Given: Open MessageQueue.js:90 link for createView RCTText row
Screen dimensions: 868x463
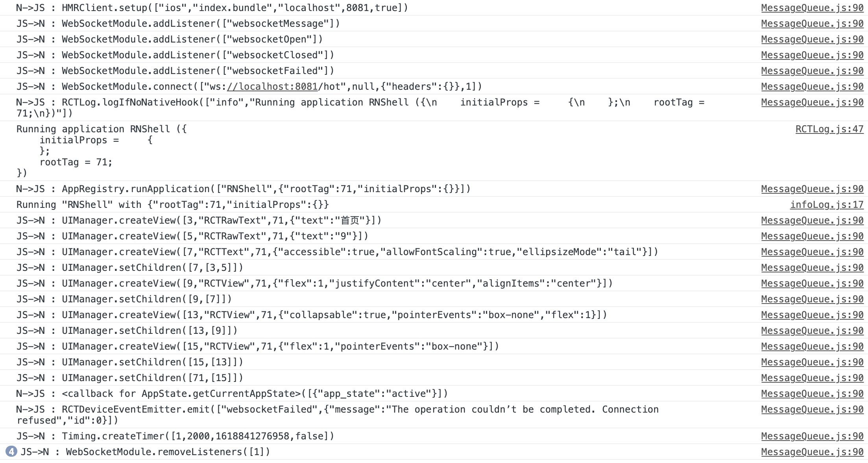Looking at the screenshot, I should [812, 252].
